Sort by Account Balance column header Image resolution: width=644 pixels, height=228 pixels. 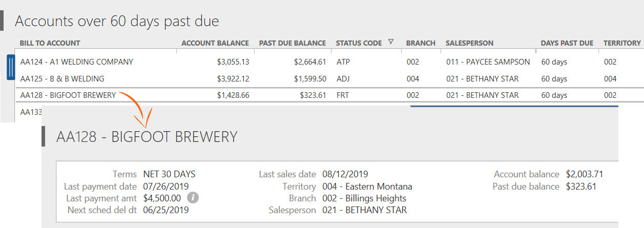215,44
